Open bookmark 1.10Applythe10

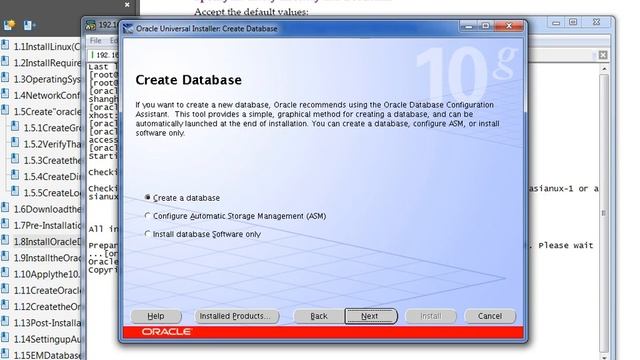47,274
